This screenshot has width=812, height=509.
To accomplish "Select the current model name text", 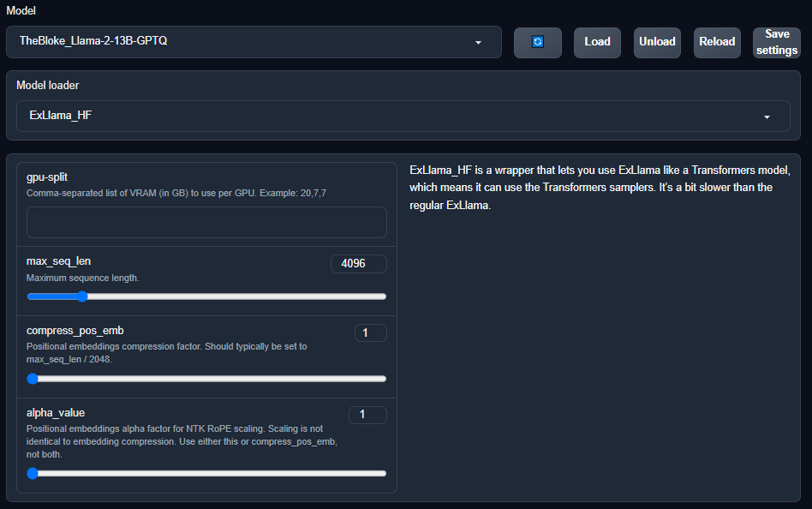I will click(94, 42).
